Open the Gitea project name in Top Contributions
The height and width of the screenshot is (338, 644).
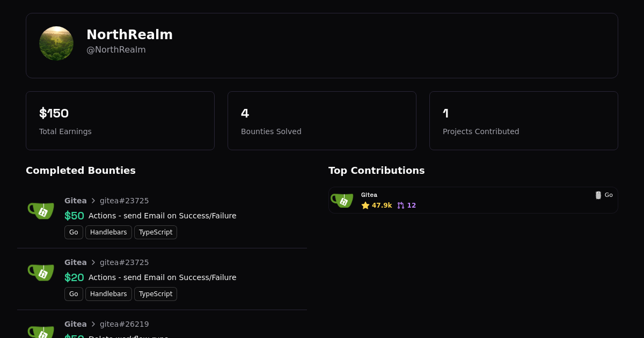tap(369, 195)
